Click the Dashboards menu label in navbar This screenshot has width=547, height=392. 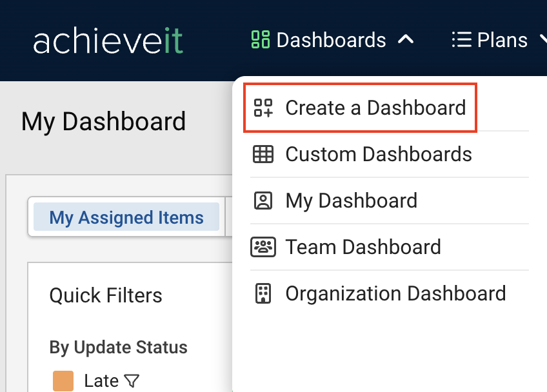(331, 40)
